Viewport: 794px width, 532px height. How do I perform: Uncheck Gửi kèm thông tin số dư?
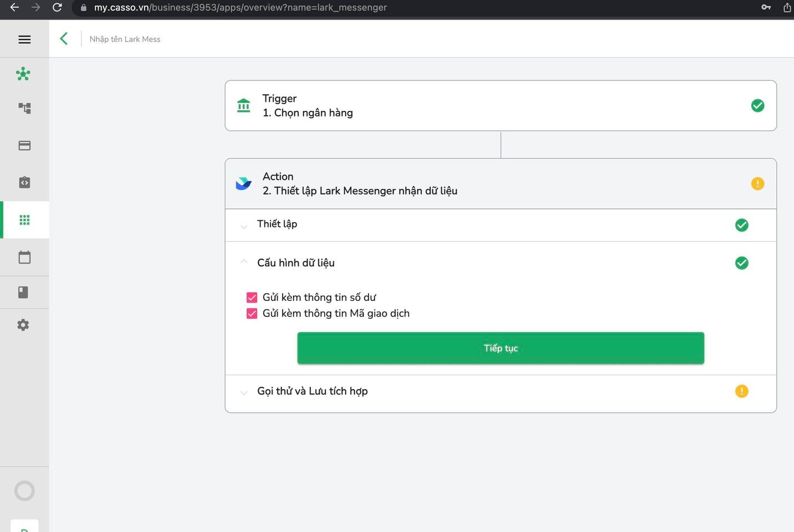[252, 298]
